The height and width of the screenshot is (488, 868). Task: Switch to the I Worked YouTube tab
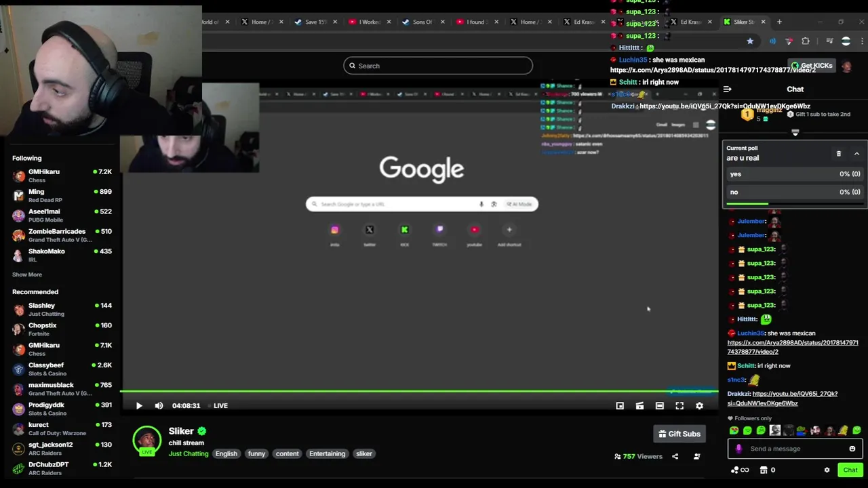click(368, 22)
